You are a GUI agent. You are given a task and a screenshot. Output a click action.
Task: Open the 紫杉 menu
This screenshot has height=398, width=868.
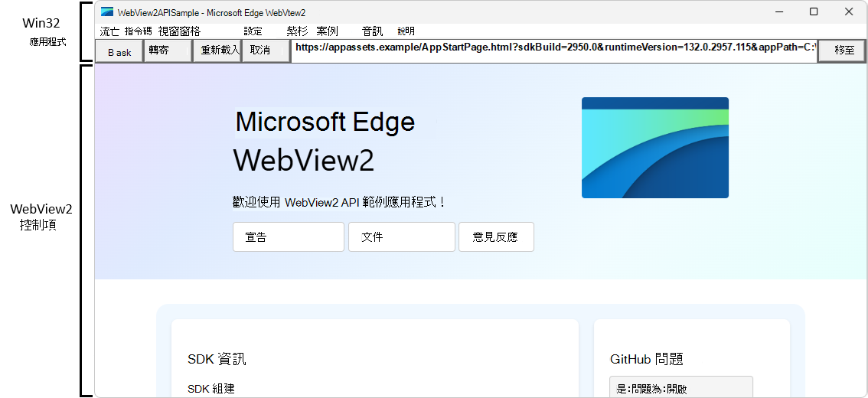(297, 31)
